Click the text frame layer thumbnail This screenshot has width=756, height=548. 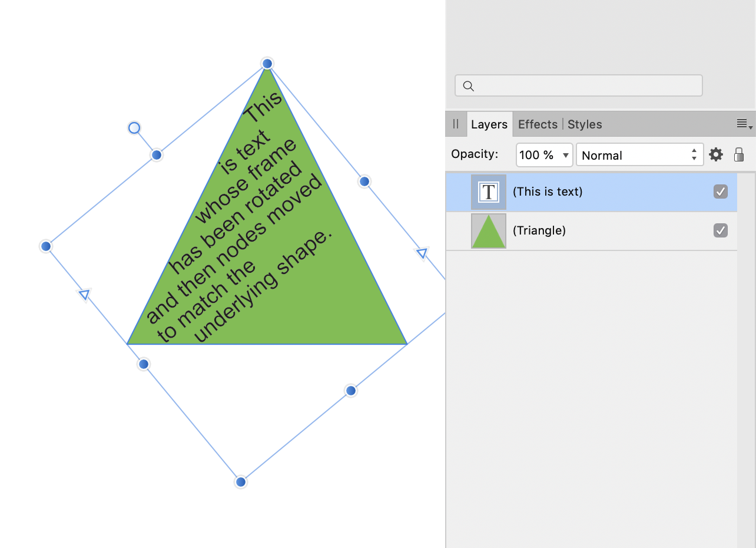click(x=489, y=192)
